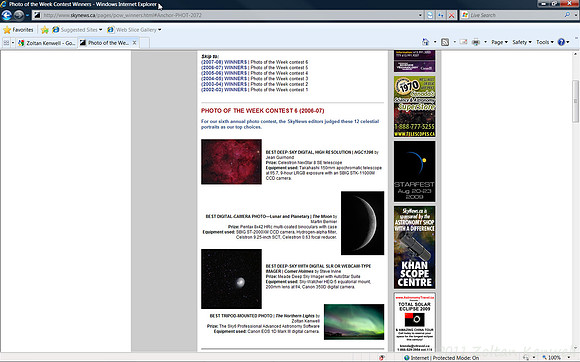This screenshot has width=580, height=362.
Task: Follow the (2003-04) WINNERS link
Action: [x=224, y=84]
